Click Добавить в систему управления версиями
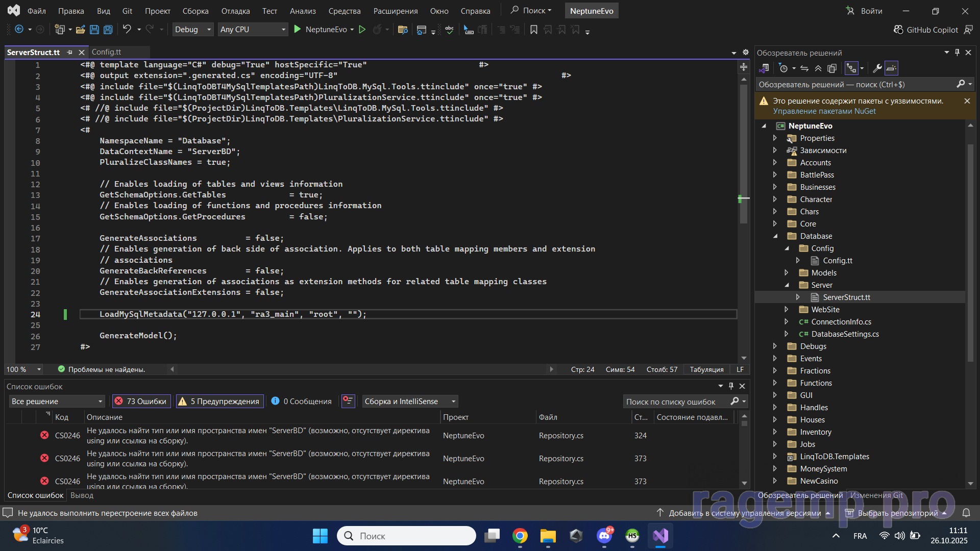 tap(745, 513)
